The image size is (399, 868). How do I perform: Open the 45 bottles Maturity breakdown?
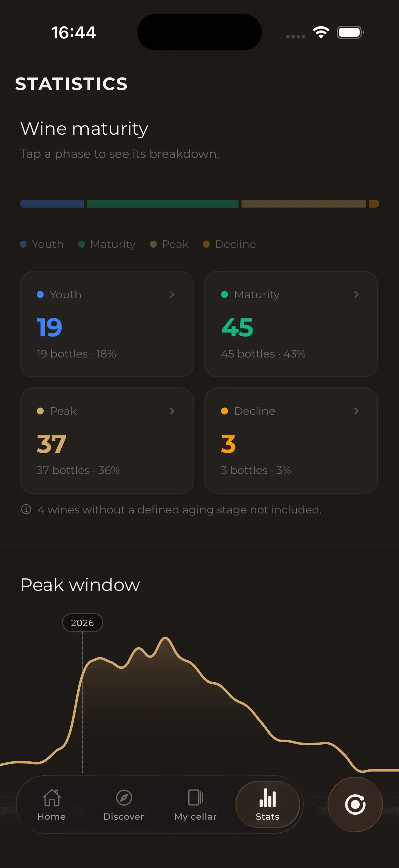(291, 324)
